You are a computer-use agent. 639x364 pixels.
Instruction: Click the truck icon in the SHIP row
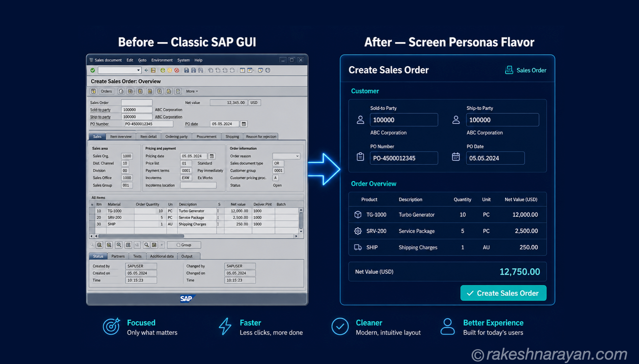click(x=358, y=247)
